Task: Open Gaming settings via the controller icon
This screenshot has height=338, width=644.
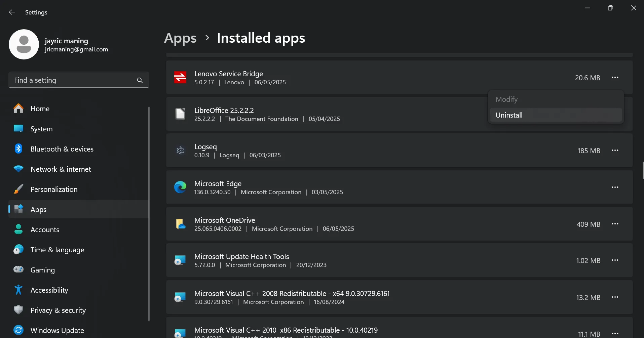Action: tap(18, 270)
